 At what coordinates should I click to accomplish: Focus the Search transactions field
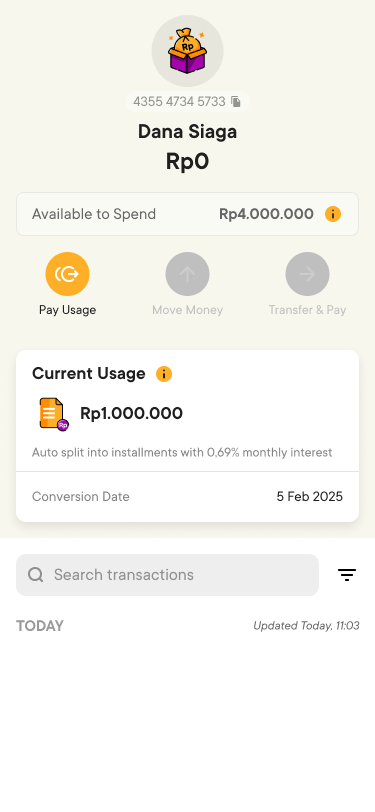point(167,575)
